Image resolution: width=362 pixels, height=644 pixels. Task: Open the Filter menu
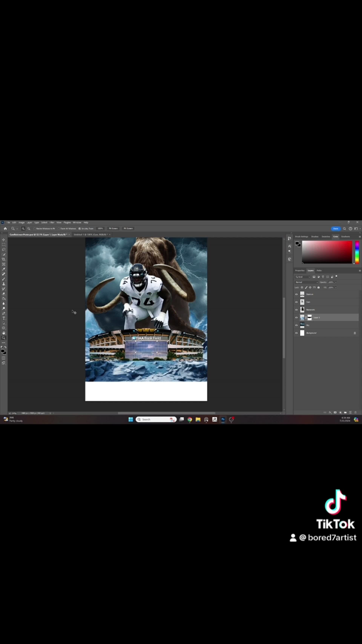(x=52, y=223)
